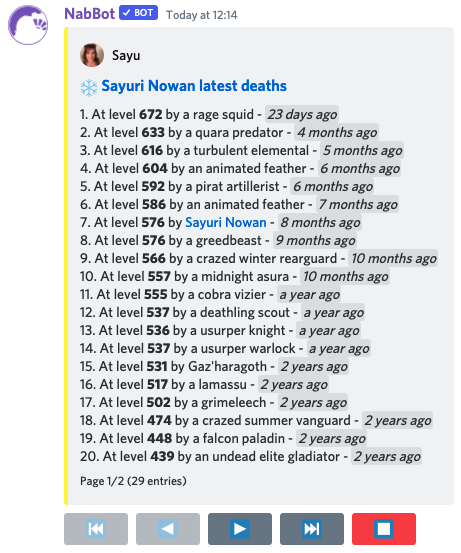This screenshot has width=461, height=553.
Task: Open the Sayuri Nowan latest deaths title link
Action: click(194, 86)
